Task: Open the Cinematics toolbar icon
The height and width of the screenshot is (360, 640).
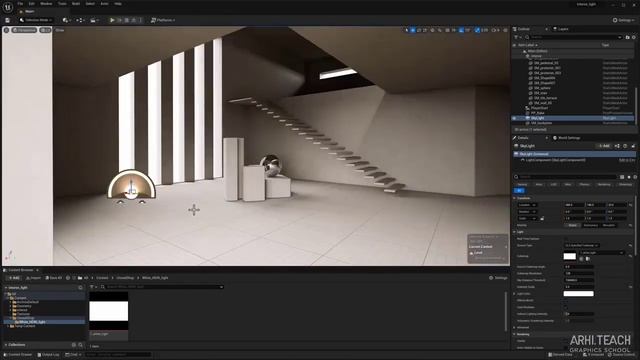Action: [94, 20]
